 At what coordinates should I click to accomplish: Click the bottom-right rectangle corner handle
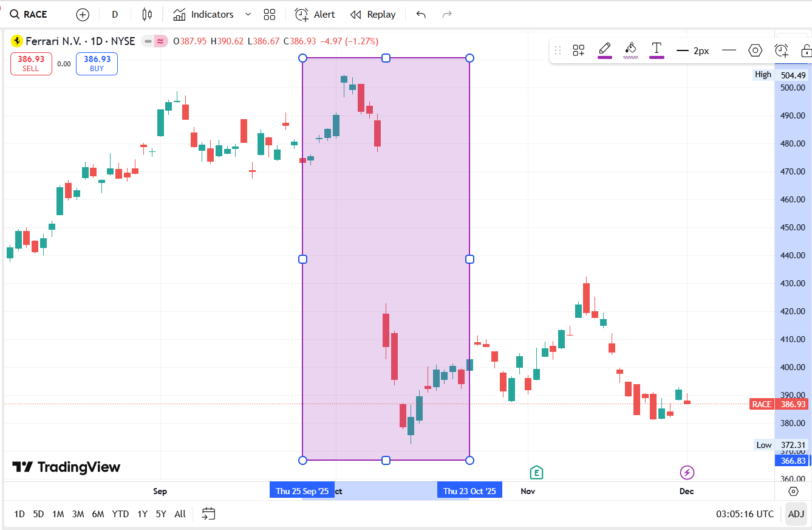469,460
